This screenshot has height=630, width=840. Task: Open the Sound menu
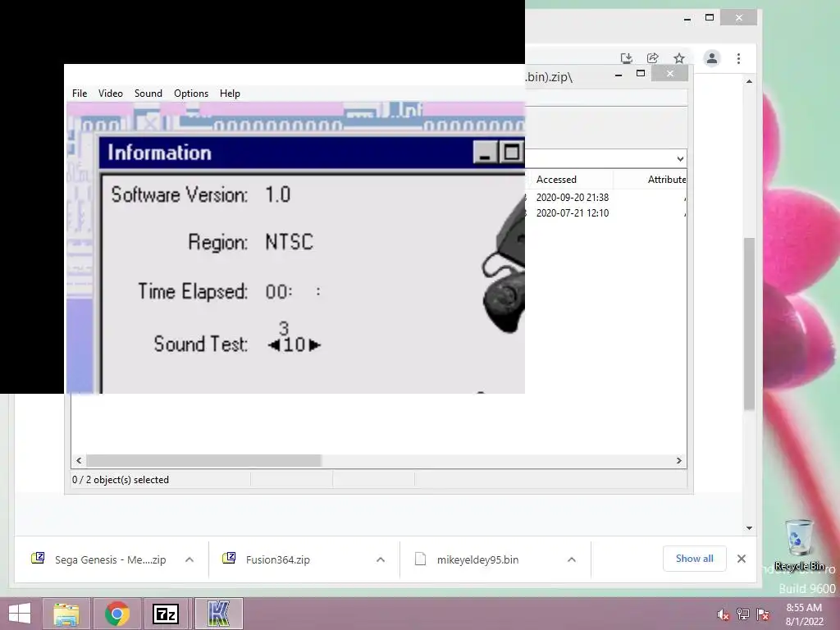click(148, 94)
